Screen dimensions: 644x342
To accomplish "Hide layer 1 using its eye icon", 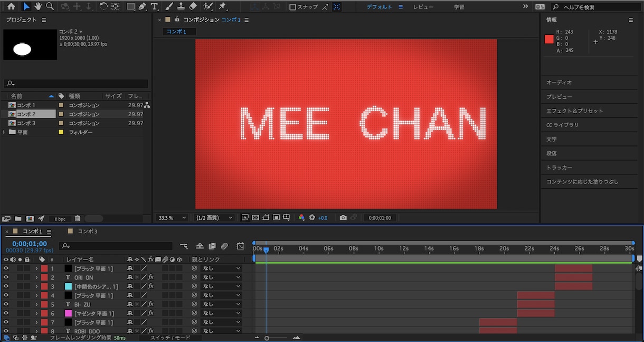I will coord(6,269).
